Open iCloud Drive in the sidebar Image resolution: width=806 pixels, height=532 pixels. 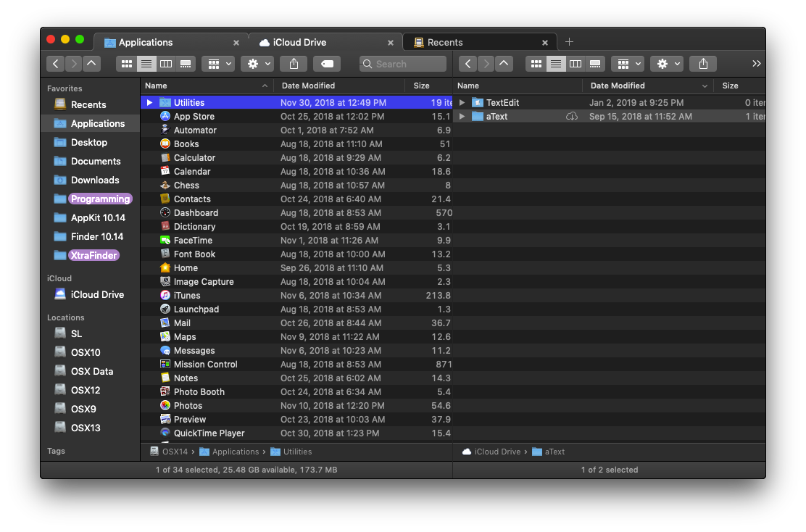tap(97, 294)
